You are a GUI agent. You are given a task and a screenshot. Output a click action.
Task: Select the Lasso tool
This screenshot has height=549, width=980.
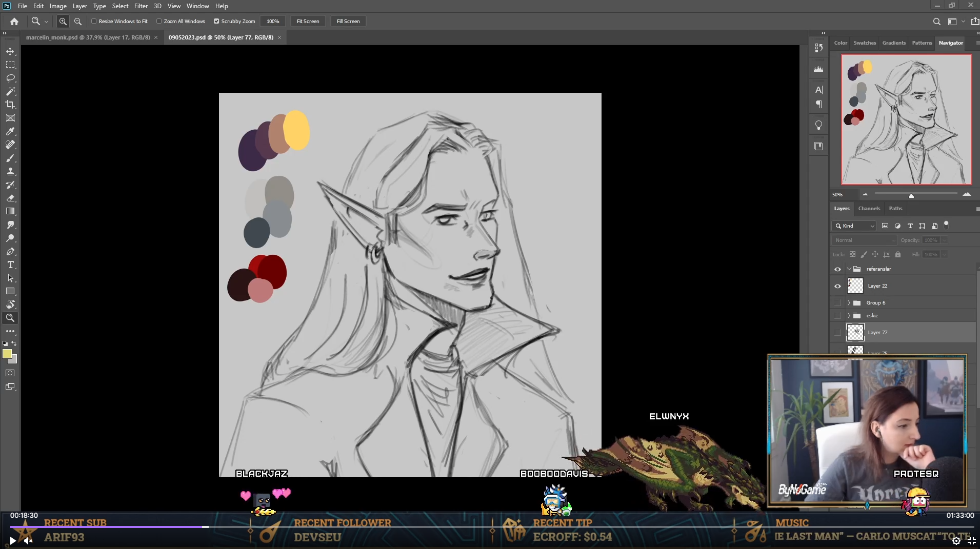(10, 78)
